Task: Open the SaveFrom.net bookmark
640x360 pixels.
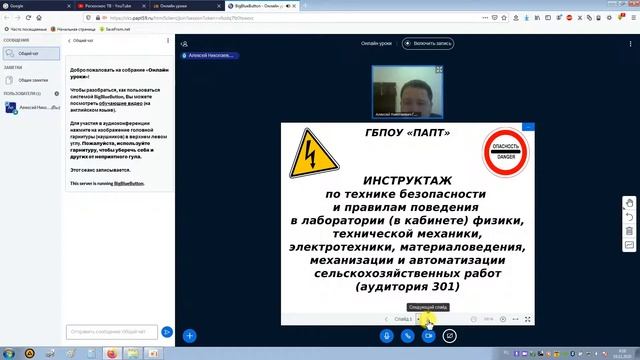Action: coord(115,29)
